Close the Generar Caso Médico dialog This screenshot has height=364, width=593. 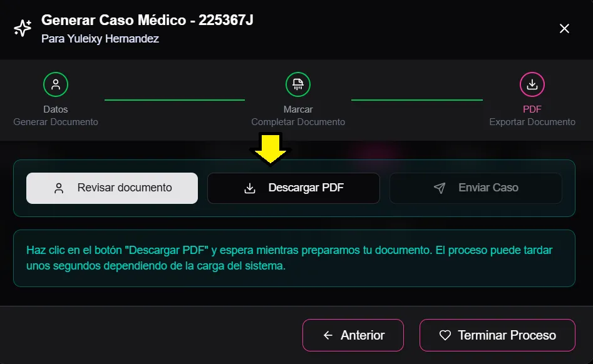(x=564, y=29)
